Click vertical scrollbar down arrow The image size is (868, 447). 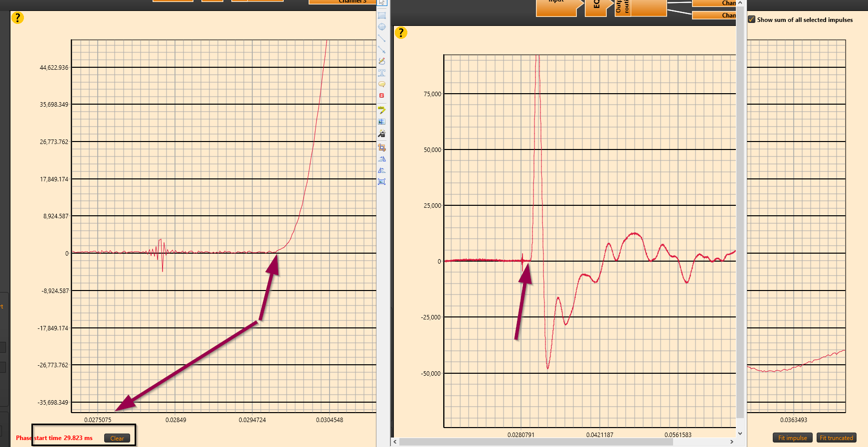(x=740, y=434)
